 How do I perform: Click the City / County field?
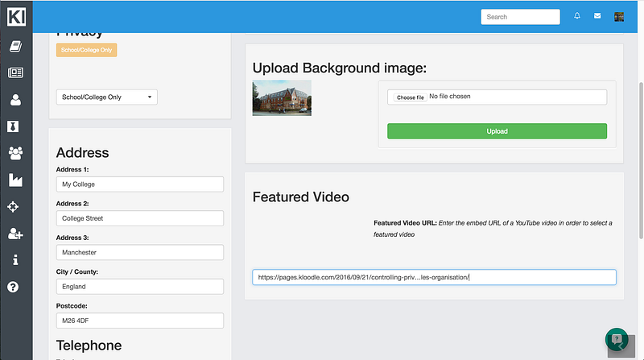(140, 287)
